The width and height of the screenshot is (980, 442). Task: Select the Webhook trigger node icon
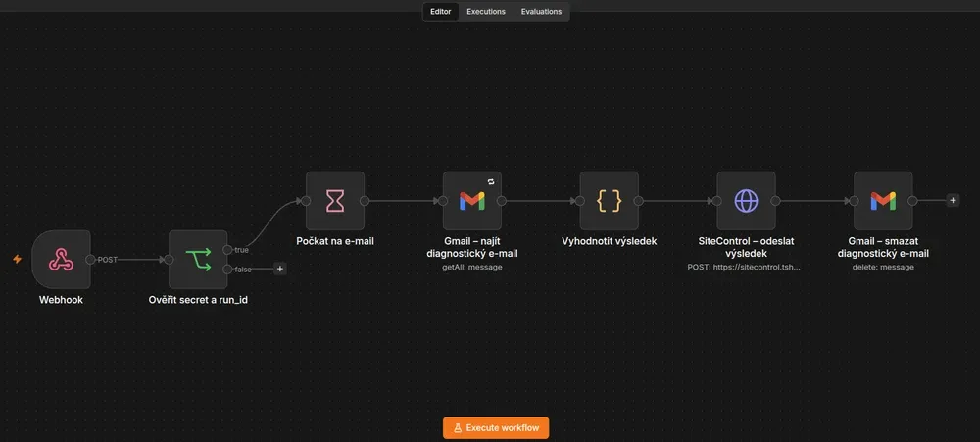click(x=61, y=260)
